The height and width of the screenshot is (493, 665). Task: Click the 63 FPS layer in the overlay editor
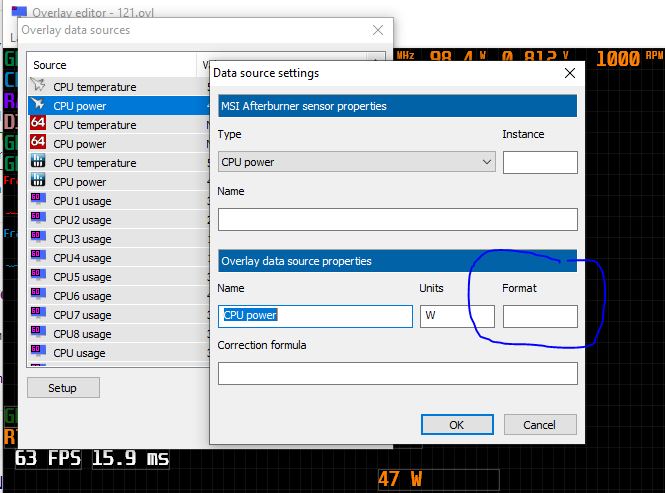point(48,459)
